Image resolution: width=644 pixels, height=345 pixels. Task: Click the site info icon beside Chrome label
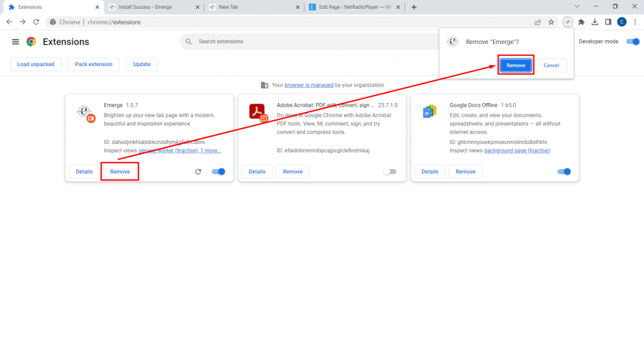[x=53, y=22]
